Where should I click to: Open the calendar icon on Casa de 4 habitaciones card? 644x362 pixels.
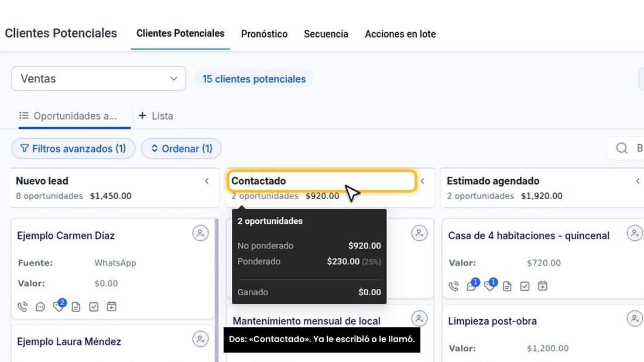point(543,286)
